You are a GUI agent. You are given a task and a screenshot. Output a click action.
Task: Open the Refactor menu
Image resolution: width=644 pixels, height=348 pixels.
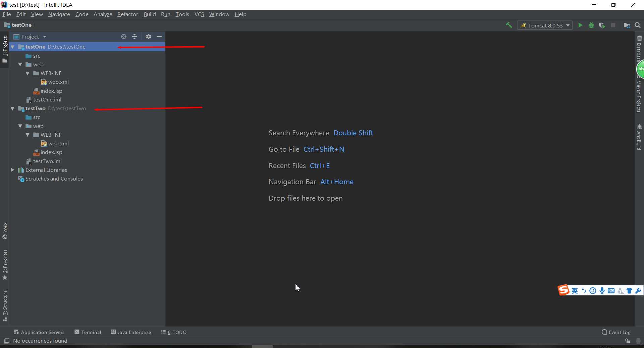pos(127,14)
